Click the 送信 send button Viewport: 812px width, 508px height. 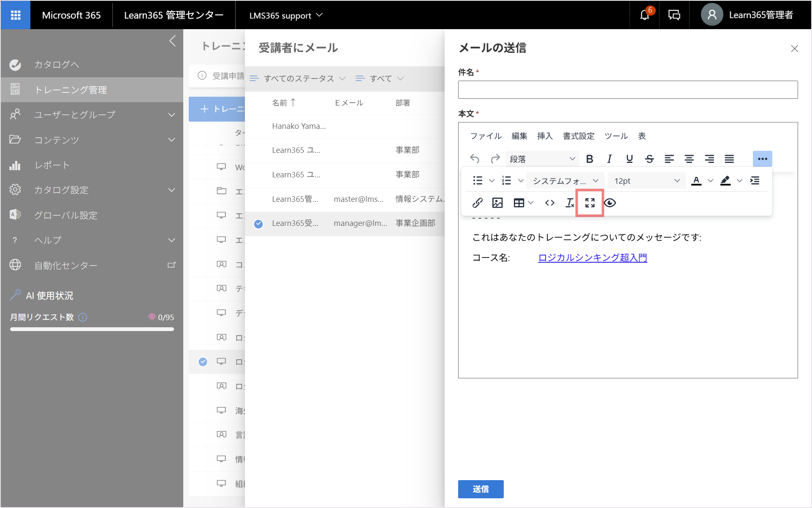pyautogui.click(x=481, y=489)
